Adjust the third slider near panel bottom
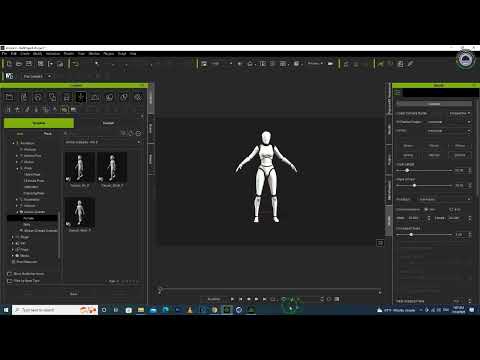 pyautogui.click(x=424, y=235)
